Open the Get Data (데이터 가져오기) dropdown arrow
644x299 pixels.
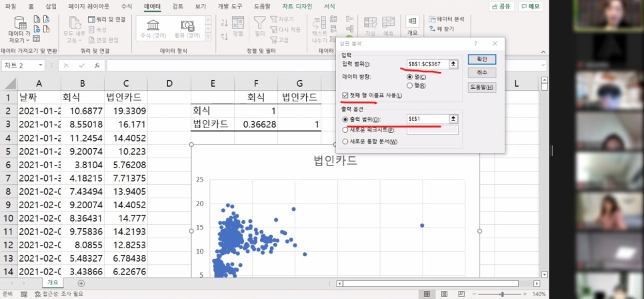coord(27,40)
